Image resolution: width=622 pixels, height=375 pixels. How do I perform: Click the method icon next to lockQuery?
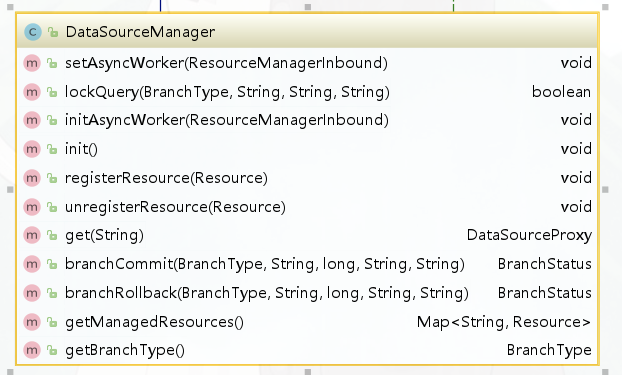pos(32,92)
